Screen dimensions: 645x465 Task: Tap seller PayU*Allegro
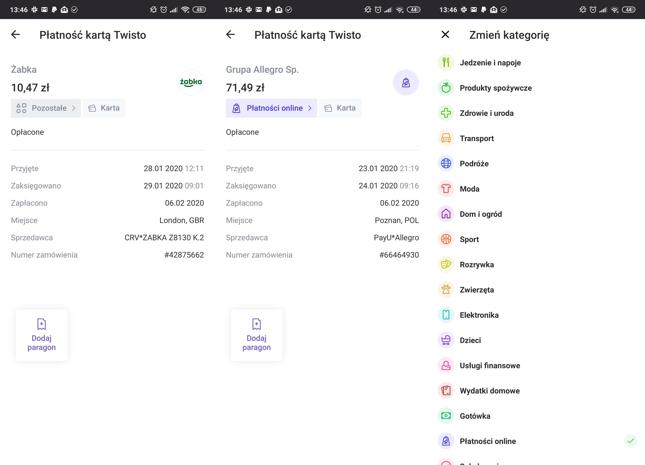tap(396, 237)
